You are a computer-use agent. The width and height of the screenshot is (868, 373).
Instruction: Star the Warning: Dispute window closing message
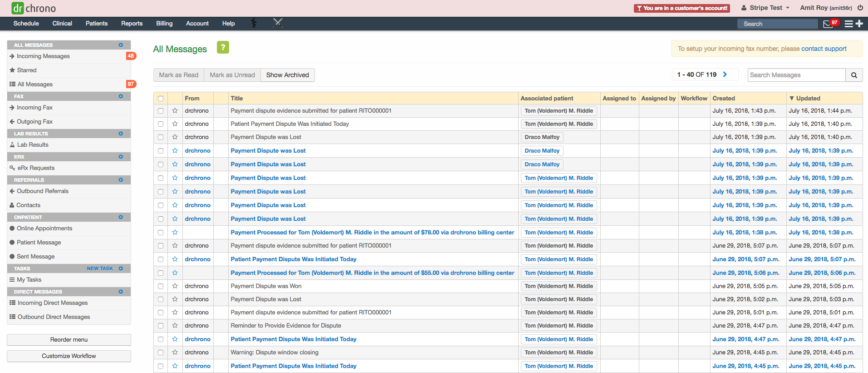[175, 352]
